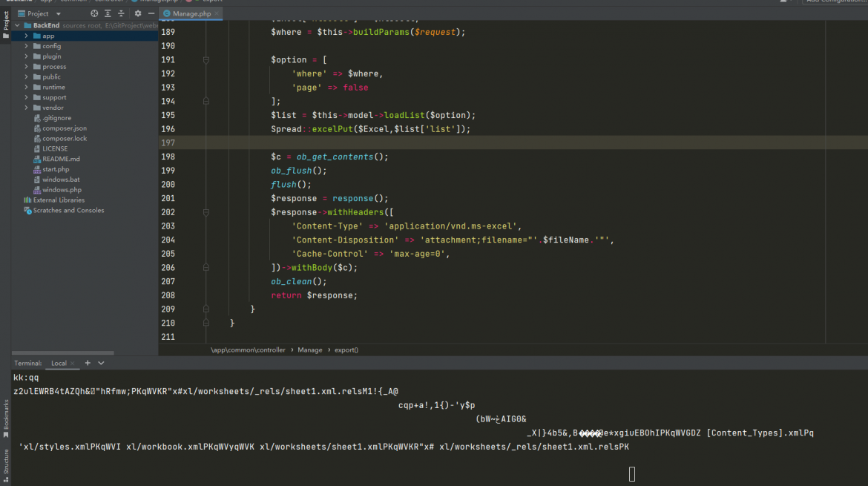Toggle code fold marker on line 210
The height and width of the screenshot is (486, 868).
[206, 323]
